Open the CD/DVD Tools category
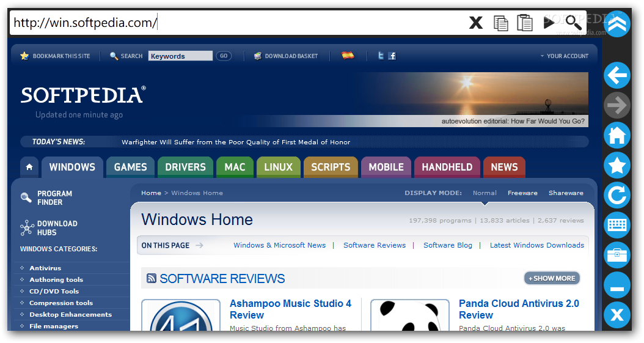644x343 pixels. 54,291
